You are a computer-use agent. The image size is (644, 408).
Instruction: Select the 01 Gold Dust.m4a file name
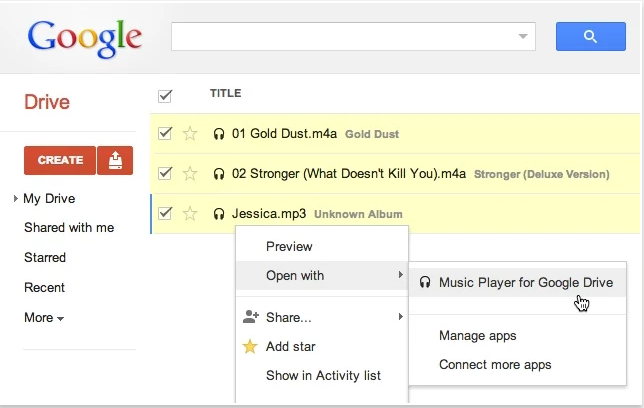point(284,134)
